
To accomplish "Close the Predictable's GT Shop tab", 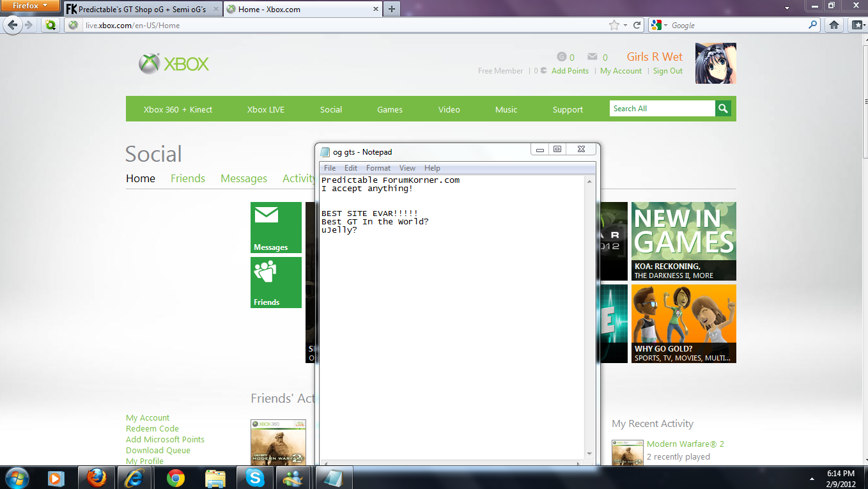I will (x=216, y=10).
